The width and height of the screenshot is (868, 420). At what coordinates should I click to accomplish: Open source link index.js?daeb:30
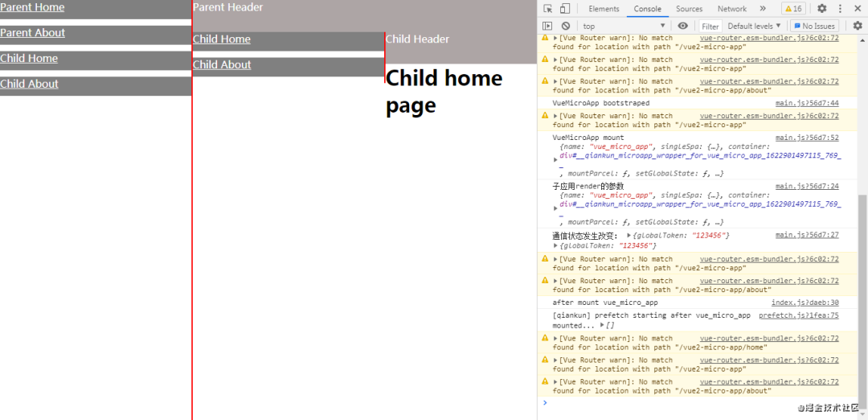(x=805, y=303)
